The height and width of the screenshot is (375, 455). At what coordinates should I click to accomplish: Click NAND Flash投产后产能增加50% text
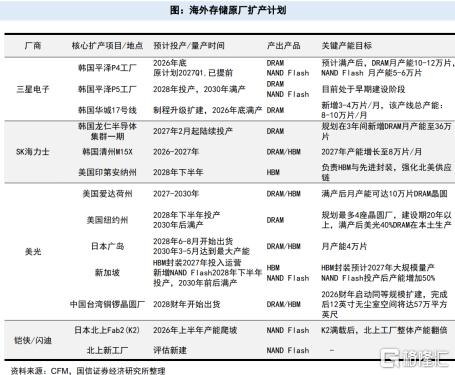[378, 278]
